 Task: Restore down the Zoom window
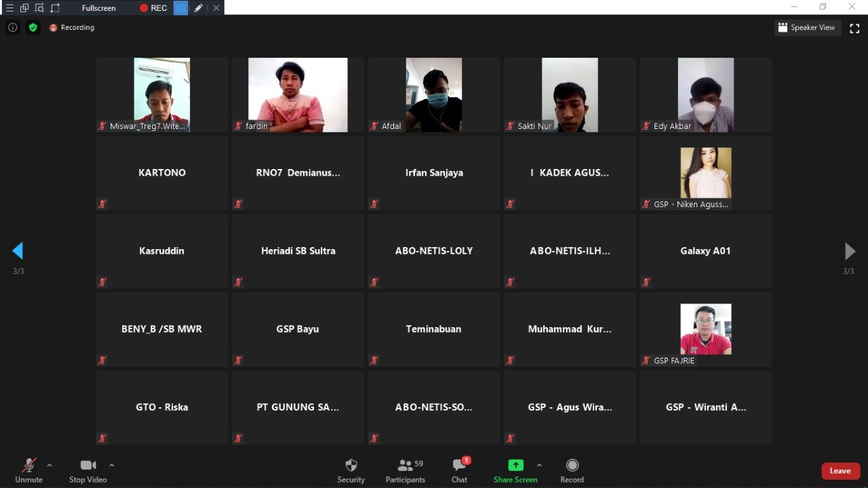[x=823, y=7]
